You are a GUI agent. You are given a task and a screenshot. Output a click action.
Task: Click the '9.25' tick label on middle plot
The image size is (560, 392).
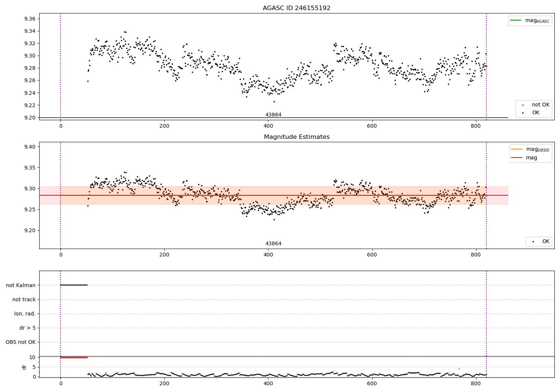29,209
